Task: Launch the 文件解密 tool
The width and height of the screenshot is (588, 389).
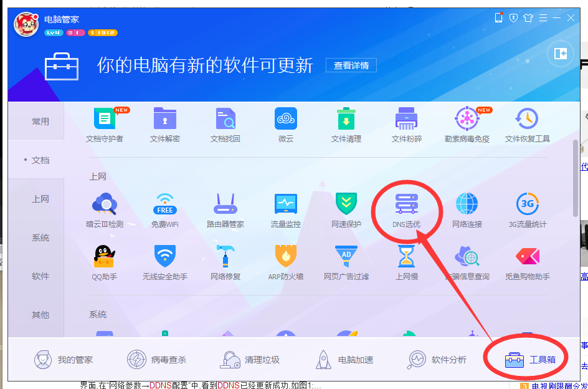Action: 165,125
